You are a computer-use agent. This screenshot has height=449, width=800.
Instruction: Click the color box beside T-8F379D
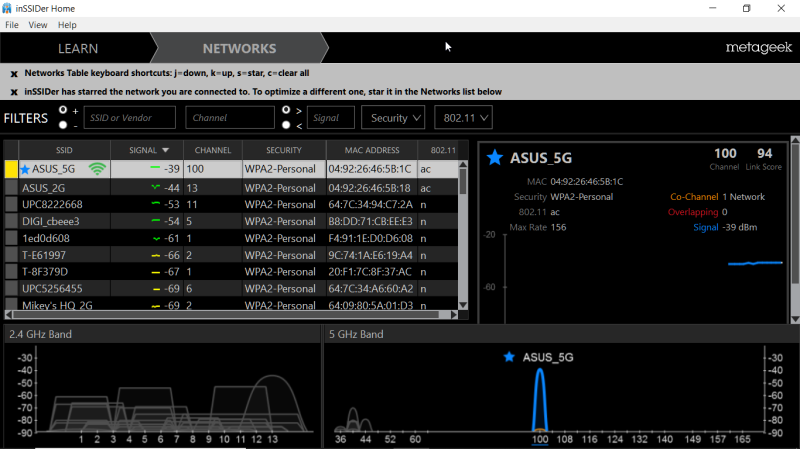tap(11, 272)
